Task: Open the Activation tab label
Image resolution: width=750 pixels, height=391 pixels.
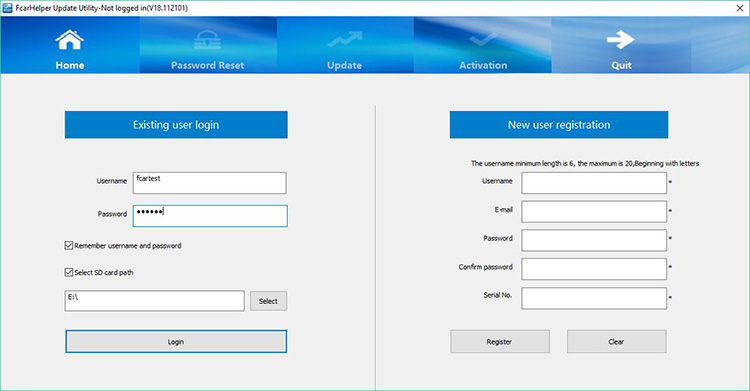Action: tap(483, 65)
